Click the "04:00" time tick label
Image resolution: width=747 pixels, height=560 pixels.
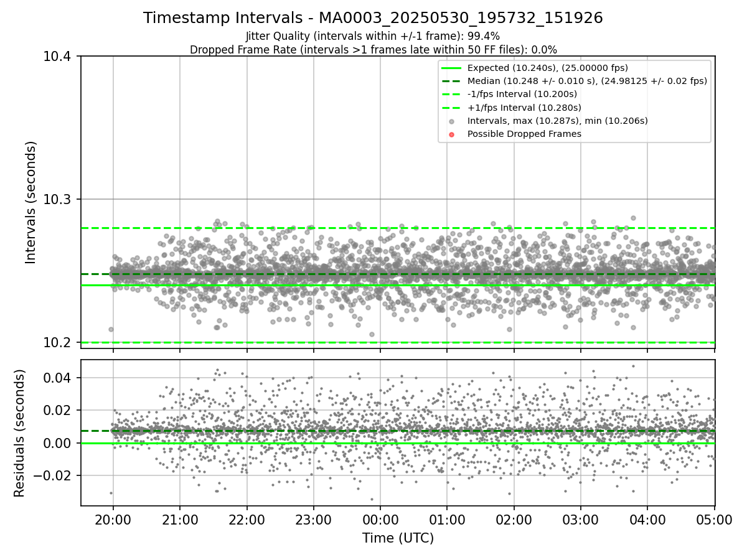click(647, 519)
